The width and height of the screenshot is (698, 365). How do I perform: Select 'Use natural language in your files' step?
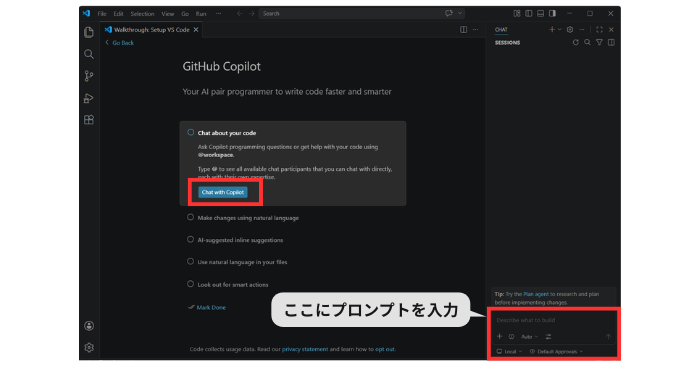coord(242,262)
